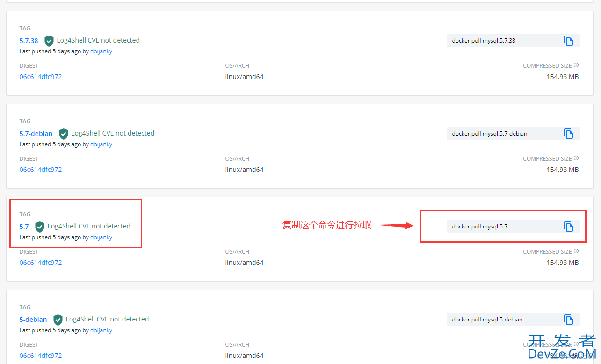Click 154.93 MB size in the 5.7.38 card
The width and height of the screenshot is (601, 364).
[x=563, y=77]
